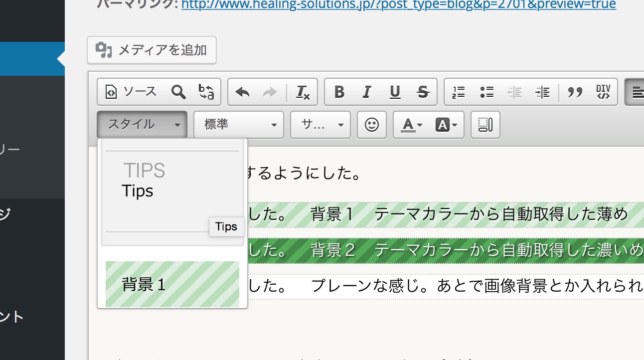Click the Replace text icon
Viewport: 644px width, 360px height.
[206, 92]
